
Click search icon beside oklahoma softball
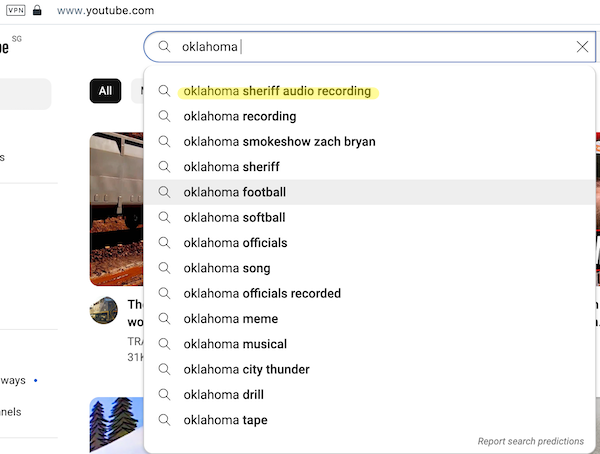click(x=164, y=217)
